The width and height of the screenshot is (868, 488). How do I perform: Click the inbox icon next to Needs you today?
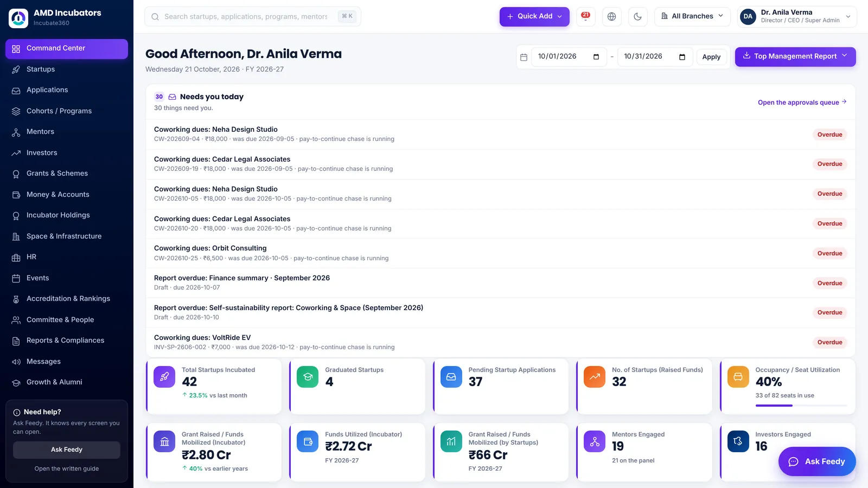(x=172, y=97)
